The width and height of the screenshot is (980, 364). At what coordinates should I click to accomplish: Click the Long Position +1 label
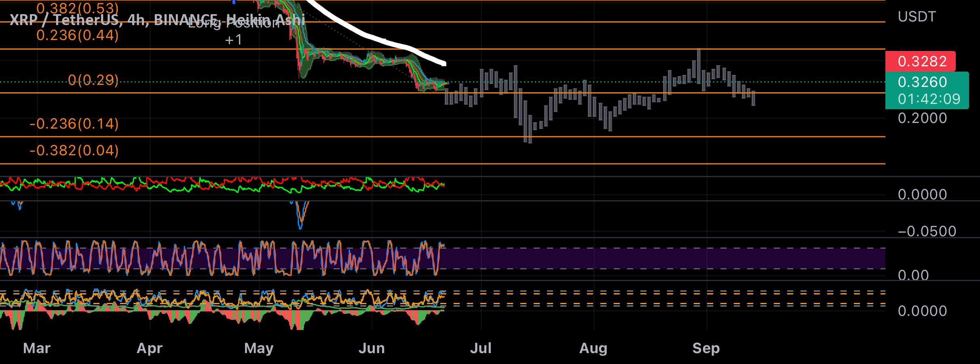(x=233, y=31)
